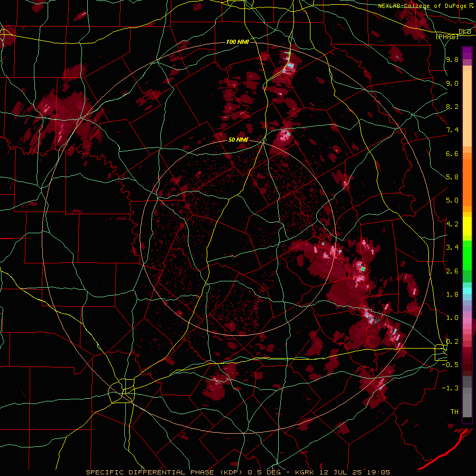This screenshot has width=476, height=476.
Task: Click the NEXLAB-College of DuPage label
Action: (x=423, y=6)
